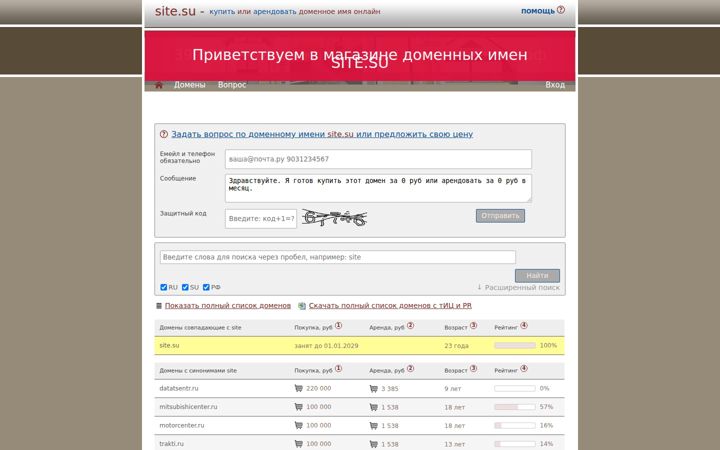Open помощь help link in header

click(x=538, y=11)
